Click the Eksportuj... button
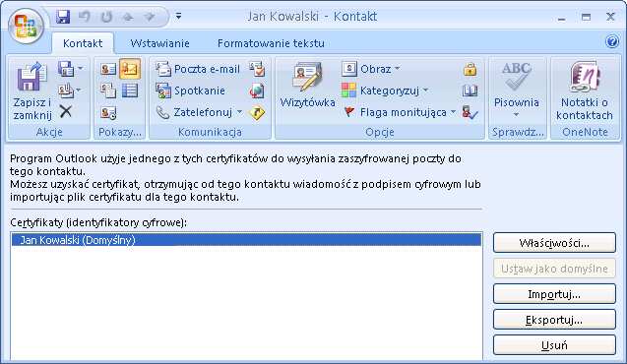Image resolution: width=627 pixels, height=364 pixels. coord(554,320)
